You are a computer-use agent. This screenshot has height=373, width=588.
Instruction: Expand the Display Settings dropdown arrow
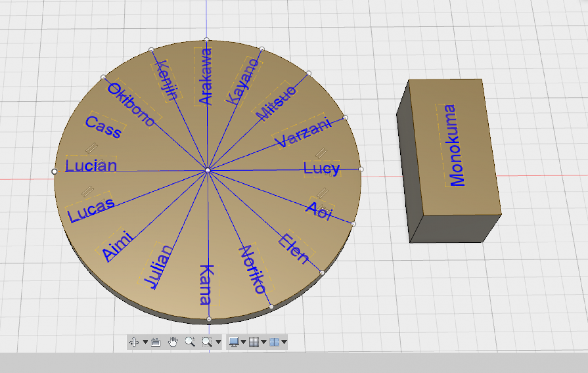coord(243,342)
